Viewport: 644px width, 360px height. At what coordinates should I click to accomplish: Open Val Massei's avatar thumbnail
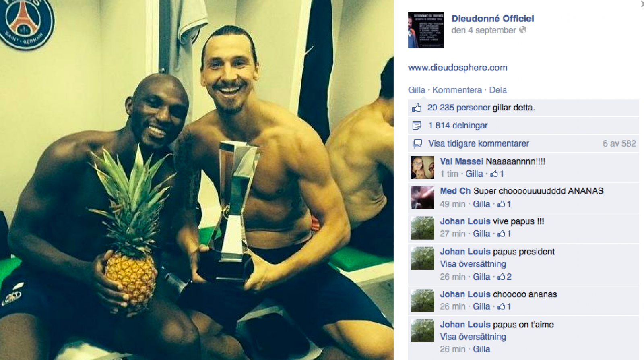(x=423, y=167)
